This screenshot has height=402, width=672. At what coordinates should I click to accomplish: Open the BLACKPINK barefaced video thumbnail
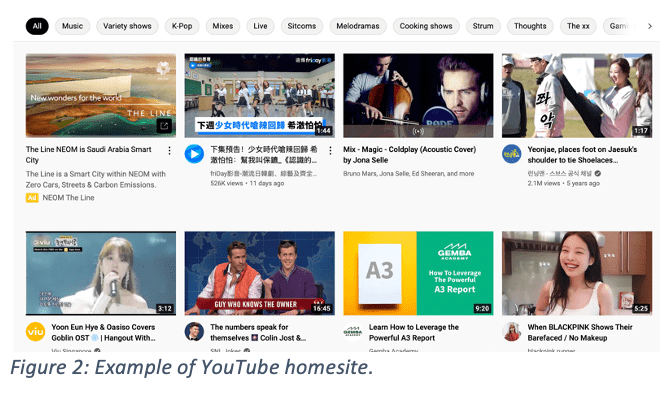click(x=576, y=273)
